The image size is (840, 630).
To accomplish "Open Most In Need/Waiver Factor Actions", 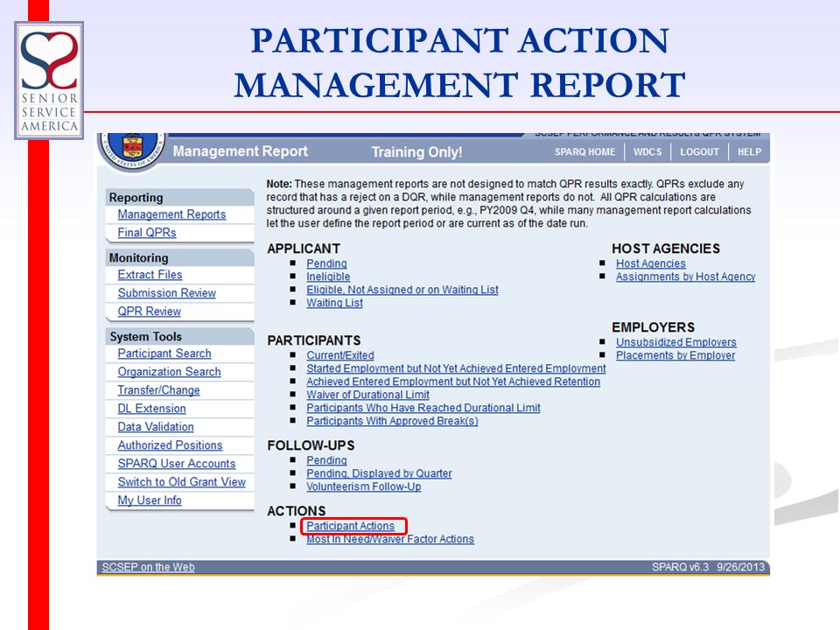I will [390, 539].
